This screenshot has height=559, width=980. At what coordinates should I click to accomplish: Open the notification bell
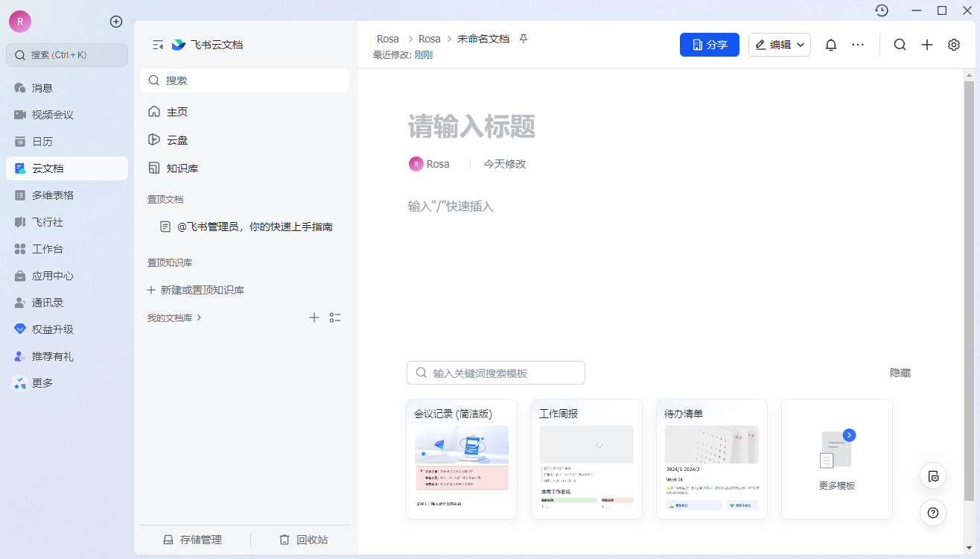pos(830,45)
